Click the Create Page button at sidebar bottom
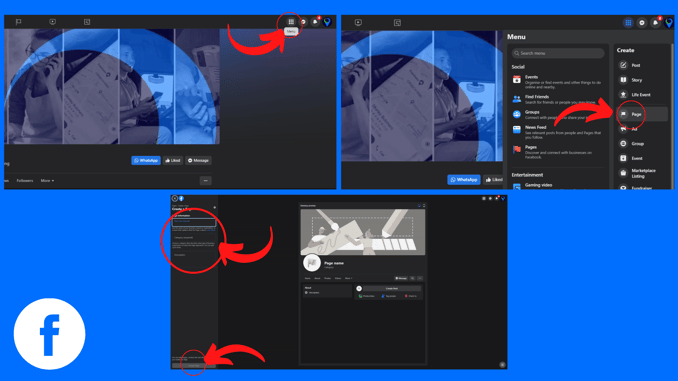This screenshot has height=381, width=678. (194, 365)
